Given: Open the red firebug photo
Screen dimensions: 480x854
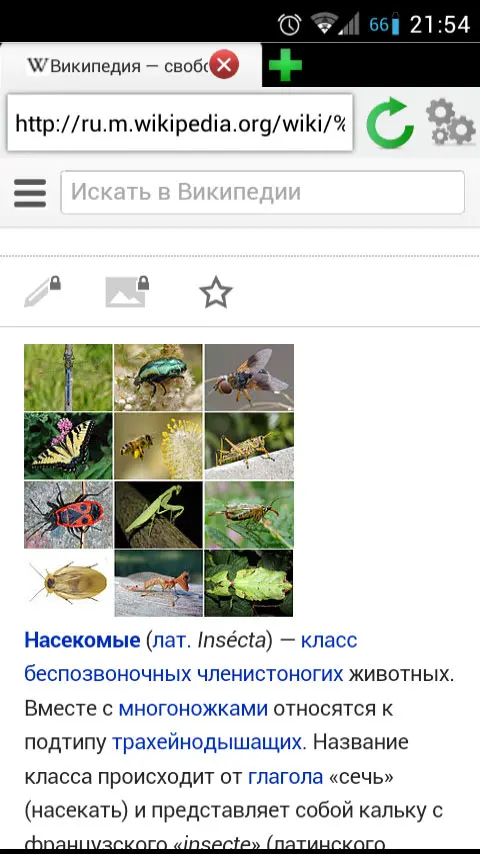Looking at the screenshot, I should [68, 514].
